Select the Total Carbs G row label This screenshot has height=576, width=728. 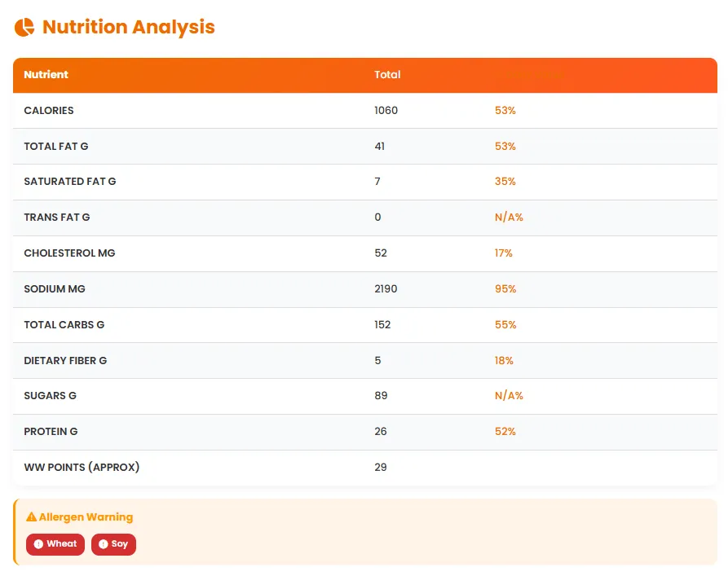[64, 325]
